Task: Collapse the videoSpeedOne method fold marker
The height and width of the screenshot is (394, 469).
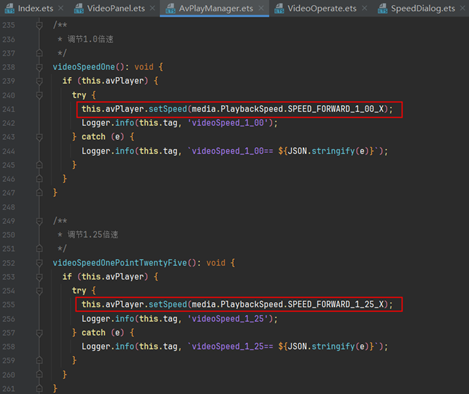Action: [39, 67]
